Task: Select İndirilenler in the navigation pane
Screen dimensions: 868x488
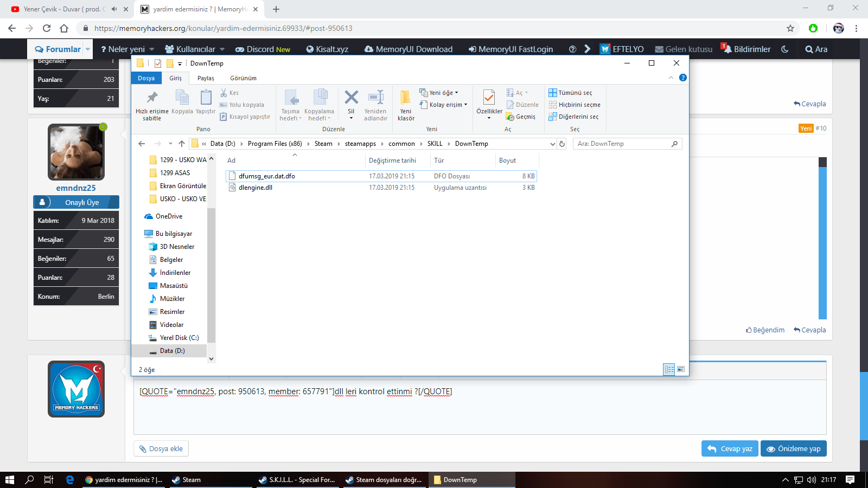Action: (x=175, y=273)
